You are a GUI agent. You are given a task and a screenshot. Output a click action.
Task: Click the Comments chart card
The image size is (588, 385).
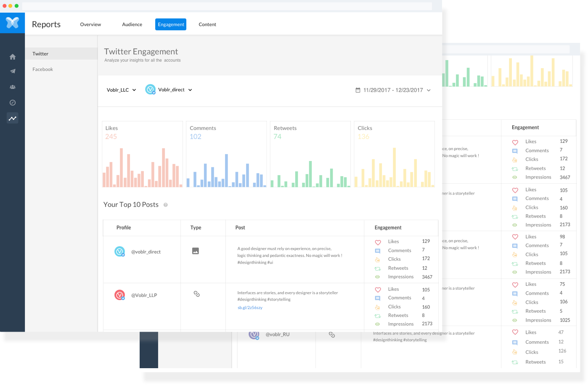point(226,154)
